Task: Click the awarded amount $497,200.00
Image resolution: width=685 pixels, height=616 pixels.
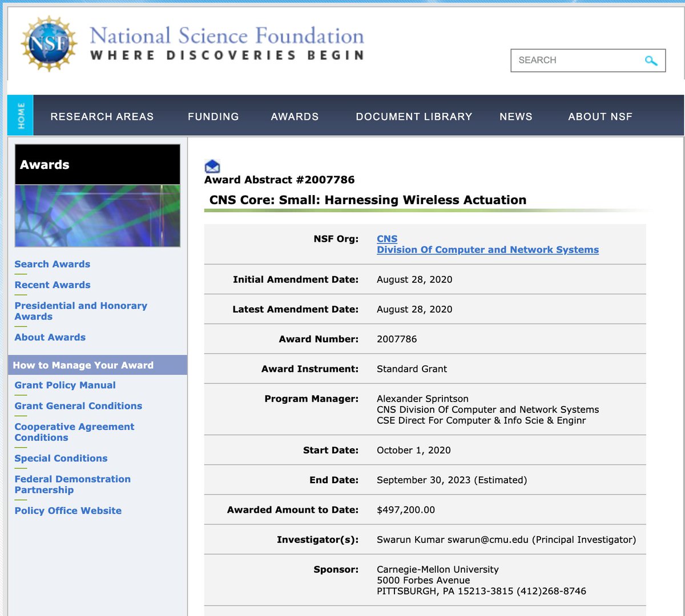Action: tap(406, 510)
